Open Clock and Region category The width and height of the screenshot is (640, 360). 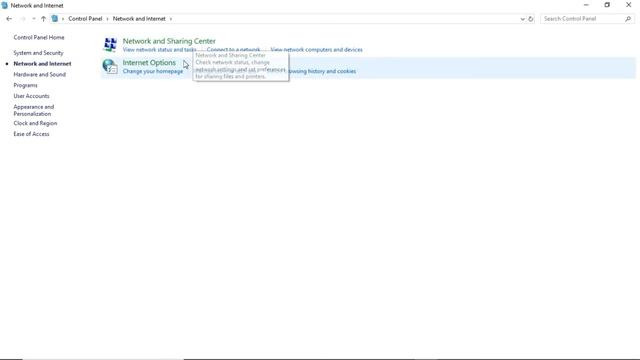(35, 123)
